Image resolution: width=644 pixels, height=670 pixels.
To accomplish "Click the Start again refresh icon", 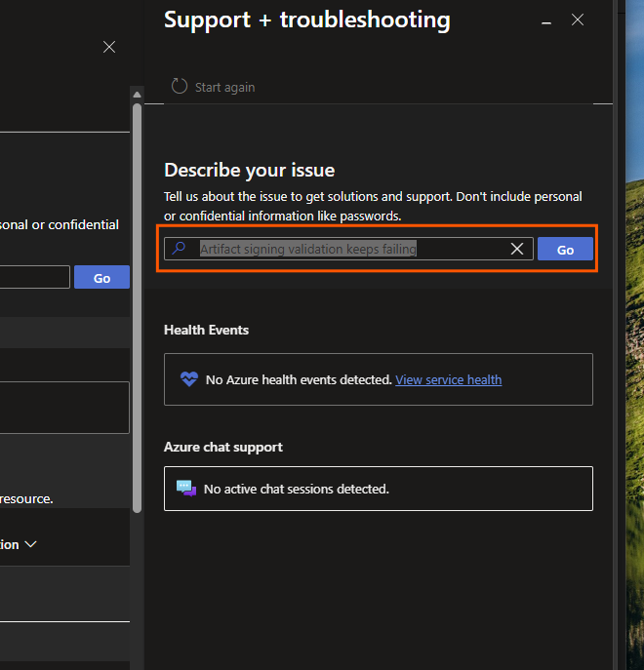I will [x=180, y=87].
